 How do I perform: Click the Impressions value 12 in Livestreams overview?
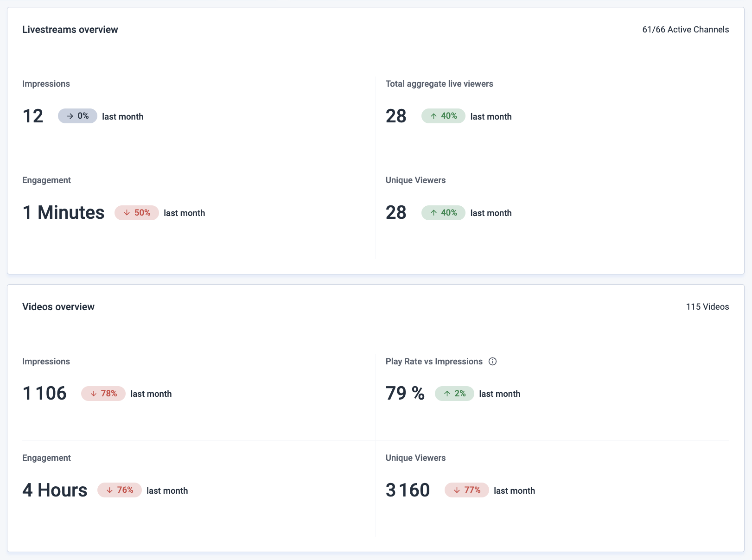[x=32, y=116]
